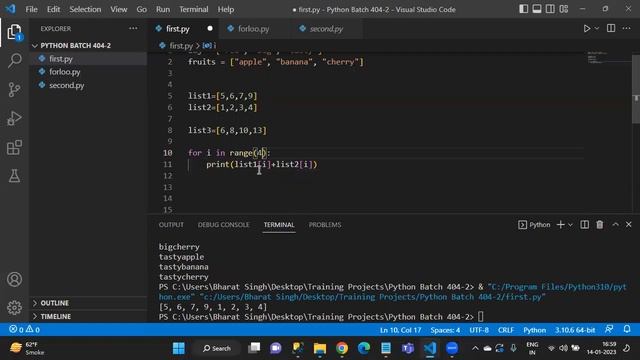Open the Testing flask view
640x360 pixels.
pos(14,176)
